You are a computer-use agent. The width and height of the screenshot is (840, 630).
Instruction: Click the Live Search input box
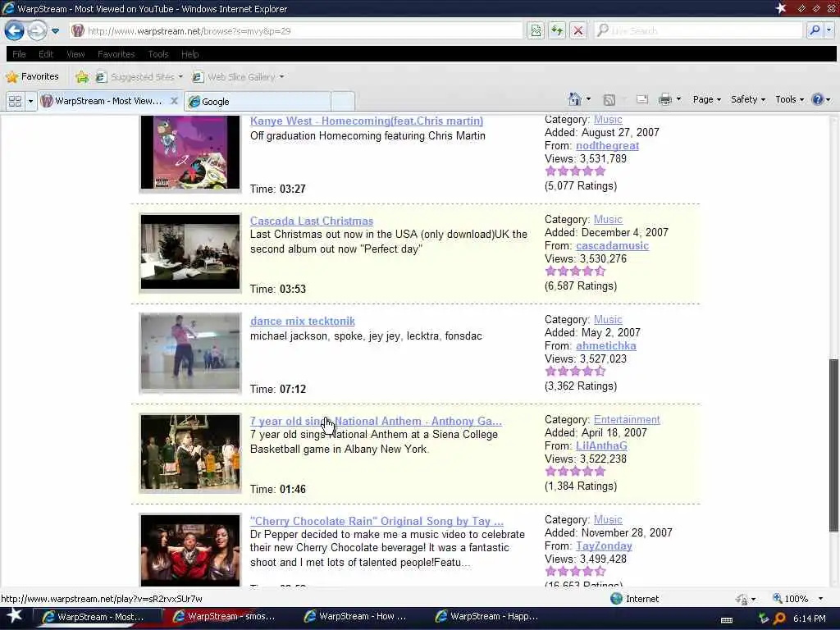point(699,31)
